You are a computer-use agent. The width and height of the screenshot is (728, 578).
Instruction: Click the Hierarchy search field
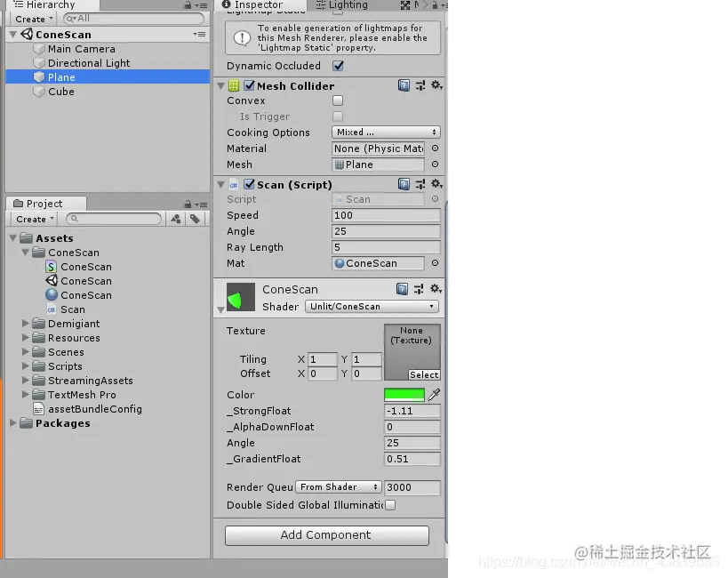133,19
